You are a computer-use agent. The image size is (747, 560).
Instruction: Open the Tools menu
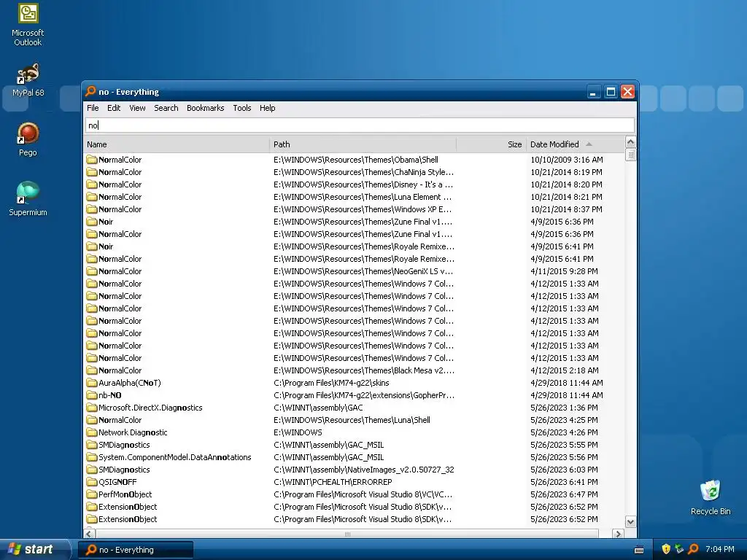tap(242, 108)
